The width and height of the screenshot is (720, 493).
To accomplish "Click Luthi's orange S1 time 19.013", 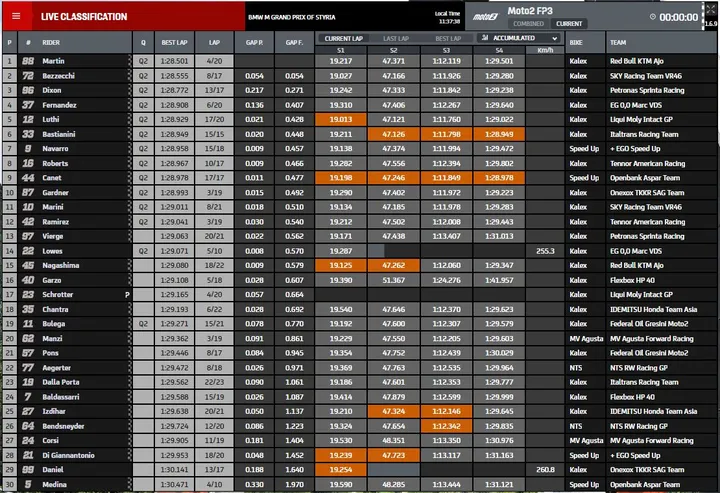I will coord(341,119).
